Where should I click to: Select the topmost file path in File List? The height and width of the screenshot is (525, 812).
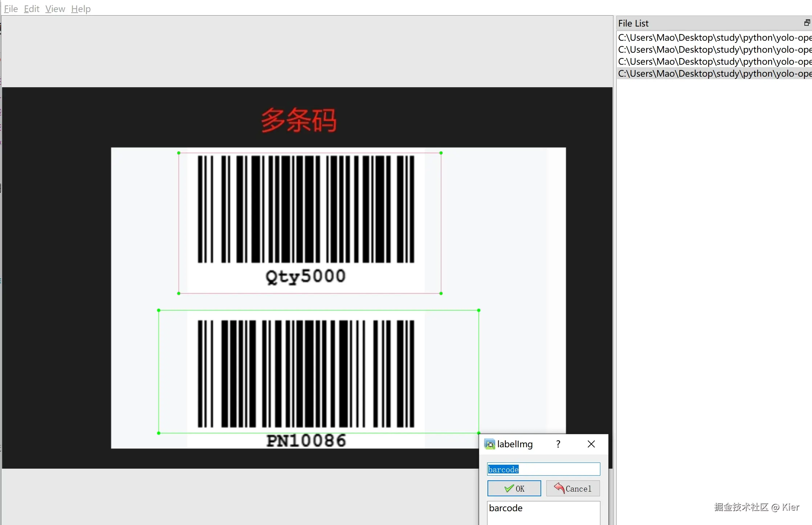pos(714,37)
